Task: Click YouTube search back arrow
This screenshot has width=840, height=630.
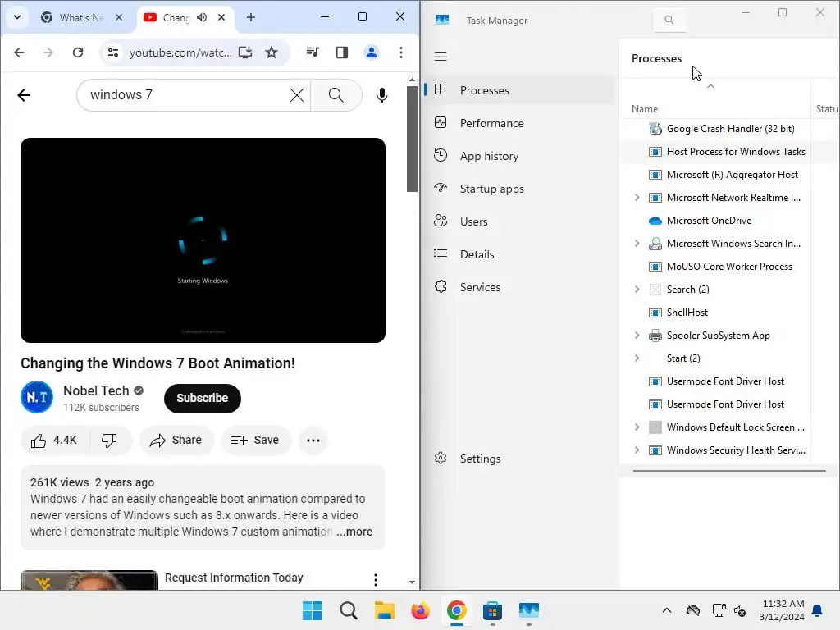Action: click(x=24, y=95)
